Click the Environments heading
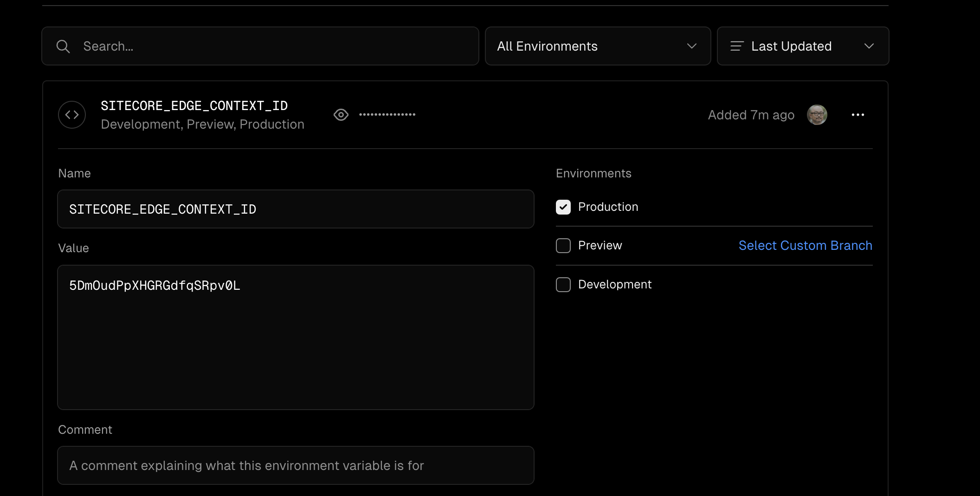Image resolution: width=980 pixels, height=496 pixels. 593,173
